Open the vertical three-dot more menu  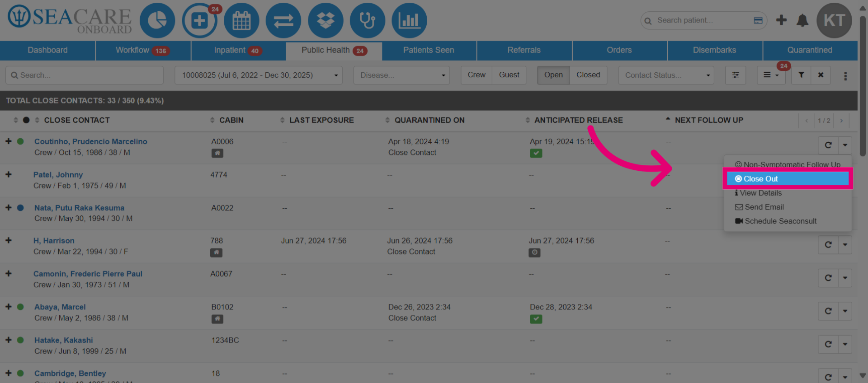[845, 76]
